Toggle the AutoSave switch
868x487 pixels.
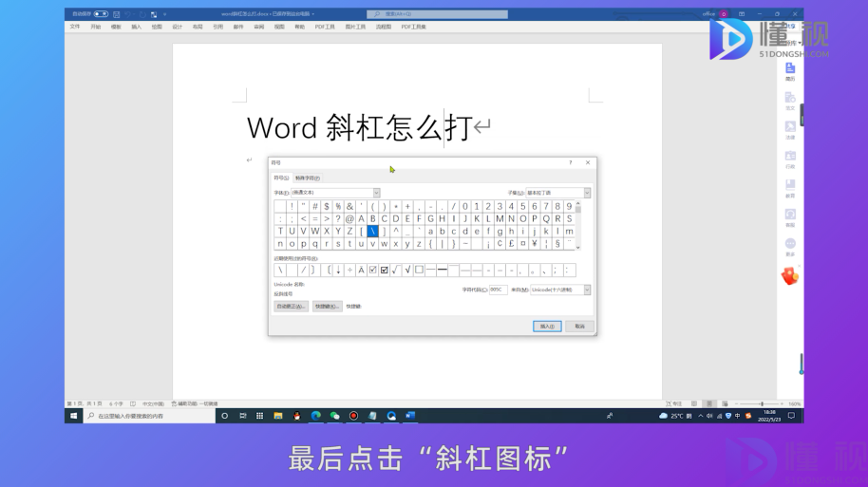coord(101,14)
